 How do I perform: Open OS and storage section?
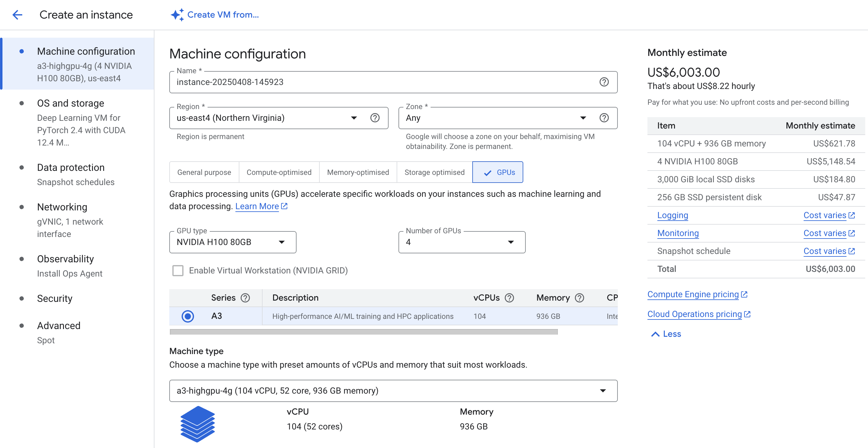coord(70,103)
